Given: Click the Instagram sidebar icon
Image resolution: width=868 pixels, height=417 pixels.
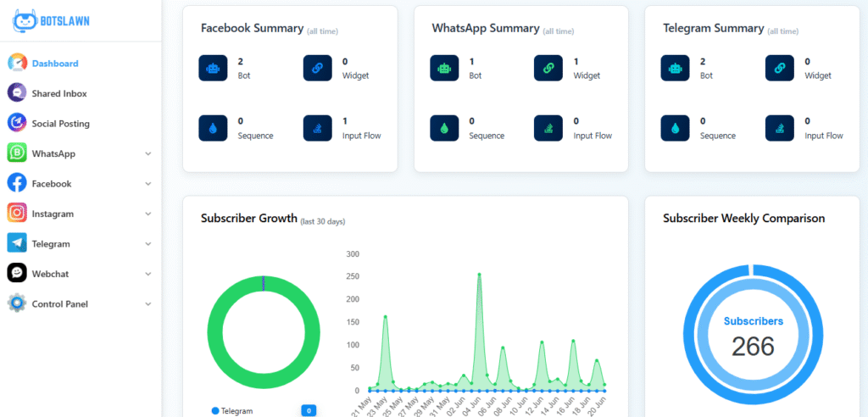Looking at the screenshot, I should coord(17,214).
